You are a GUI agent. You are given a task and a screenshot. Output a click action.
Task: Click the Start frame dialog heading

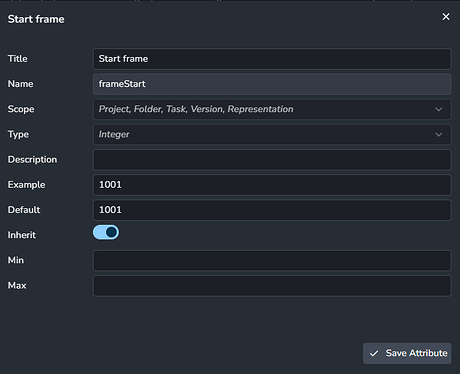tap(36, 19)
